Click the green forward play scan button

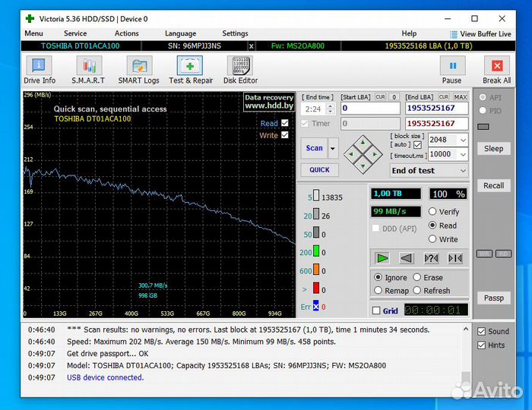[x=382, y=258]
